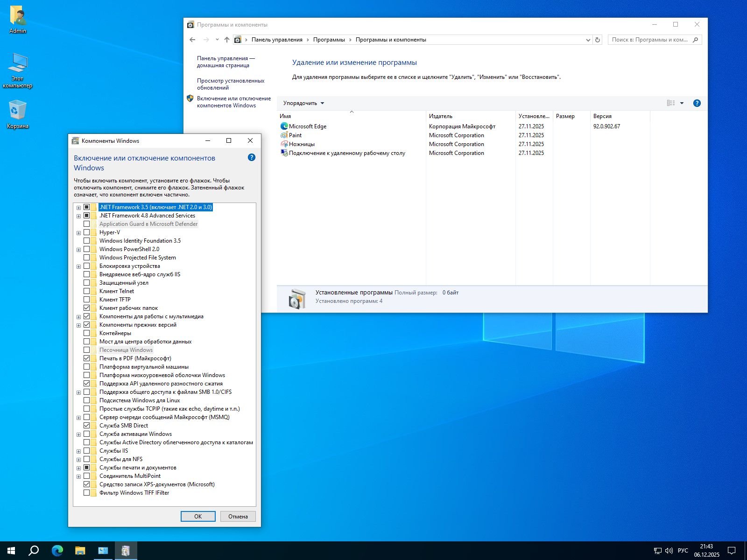This screenshot has height=560, width=747.
Task: Select the Microsoft Edge program entry icon
Action: 284,126
